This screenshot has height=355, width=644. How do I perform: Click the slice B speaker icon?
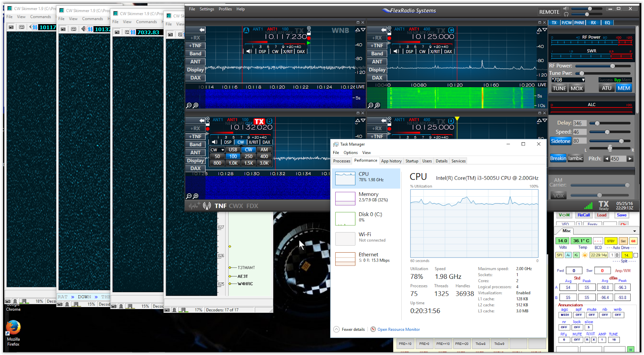[x=215, y=142]
